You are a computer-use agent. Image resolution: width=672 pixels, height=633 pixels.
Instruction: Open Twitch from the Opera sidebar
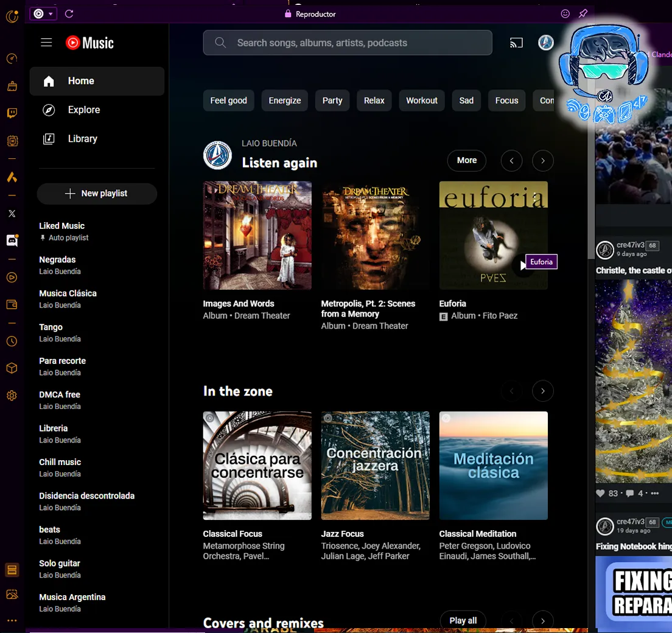point(12,113)
